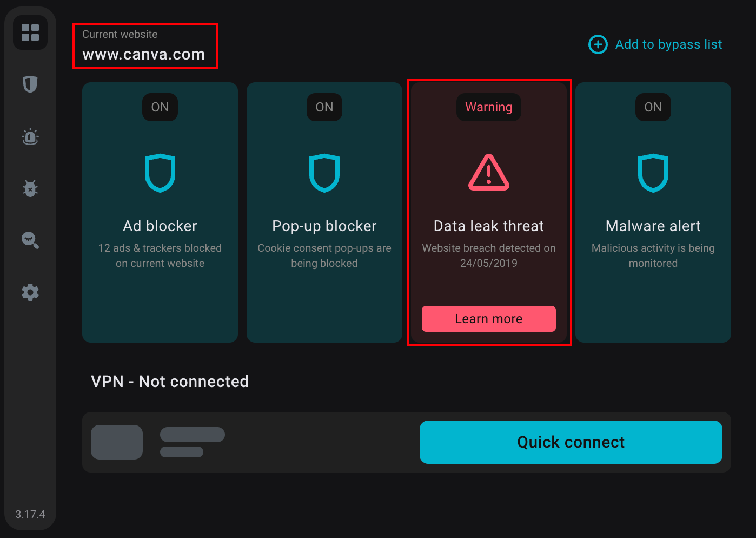Click the Data leak warning triangle icon
Screen dimensions: 756x538
[489, 173]
